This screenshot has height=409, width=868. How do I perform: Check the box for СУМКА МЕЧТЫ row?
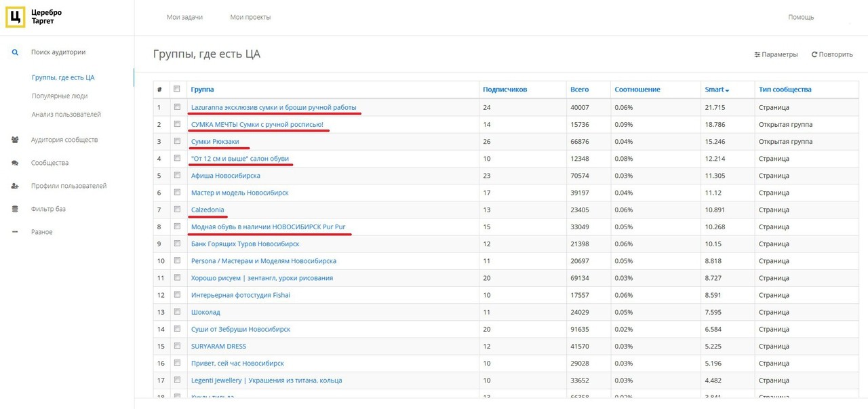point(177,123)
